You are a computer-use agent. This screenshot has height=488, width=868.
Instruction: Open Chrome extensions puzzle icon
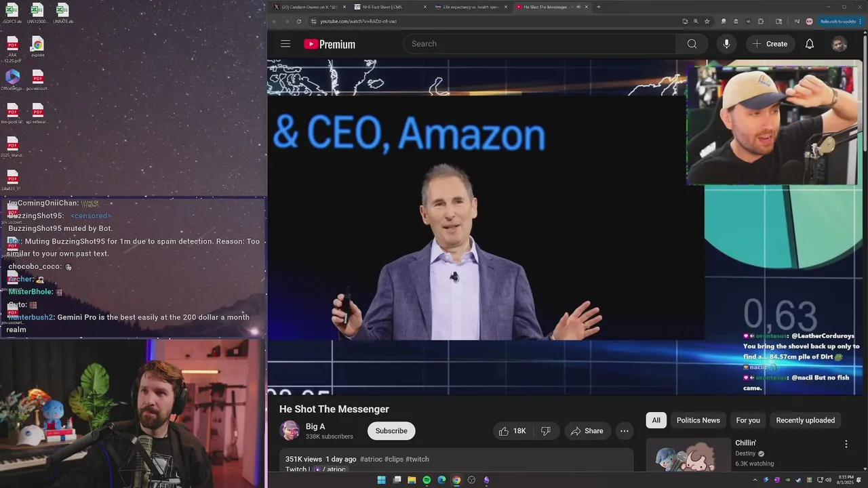click(760, 21)
